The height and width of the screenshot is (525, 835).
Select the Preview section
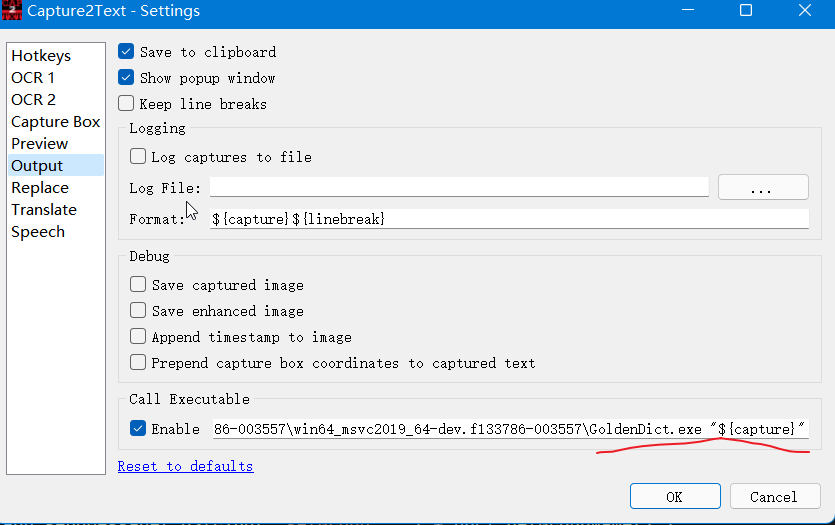point(56,144)
